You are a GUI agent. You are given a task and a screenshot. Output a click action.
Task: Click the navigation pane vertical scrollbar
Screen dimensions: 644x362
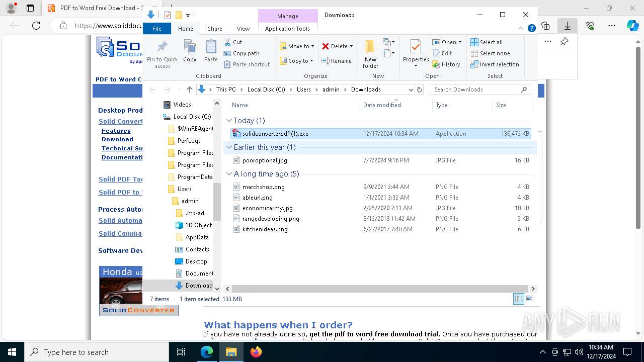click(x=217, y=202)
